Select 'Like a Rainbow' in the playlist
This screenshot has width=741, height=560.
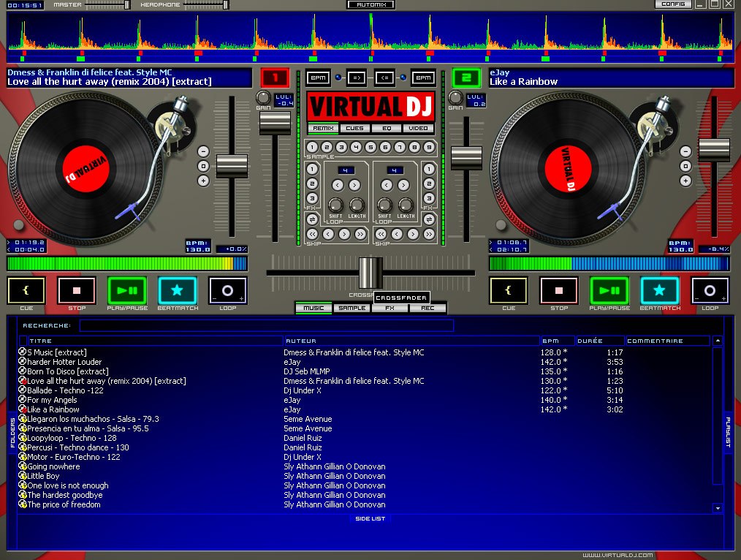coord(51,409)
